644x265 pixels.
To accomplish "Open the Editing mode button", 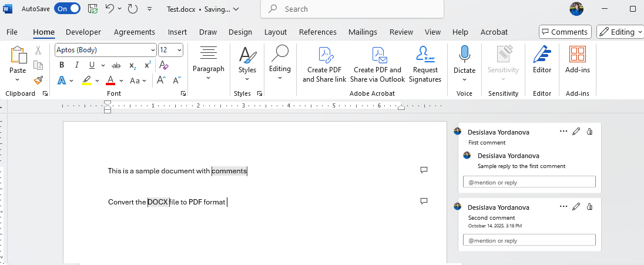I will coord(620,32).
